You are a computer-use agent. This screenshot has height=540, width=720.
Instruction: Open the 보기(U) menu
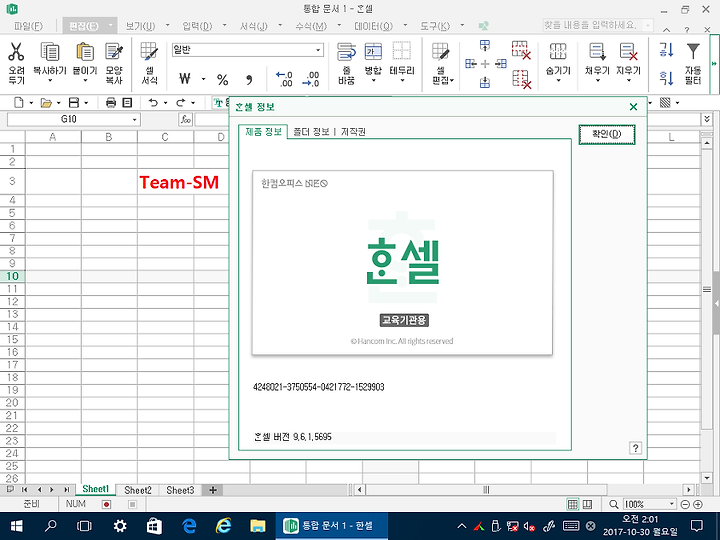click(141, 26)
